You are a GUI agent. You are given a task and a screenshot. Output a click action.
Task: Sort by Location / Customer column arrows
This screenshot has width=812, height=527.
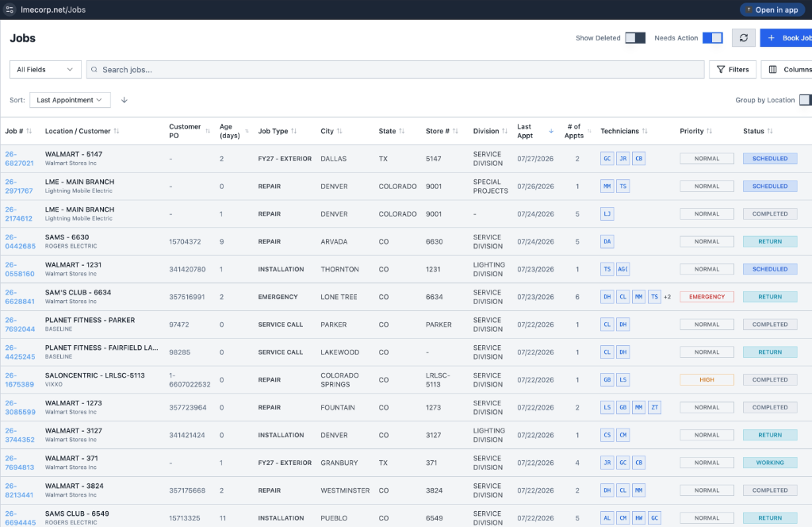[x=117, y=131]
